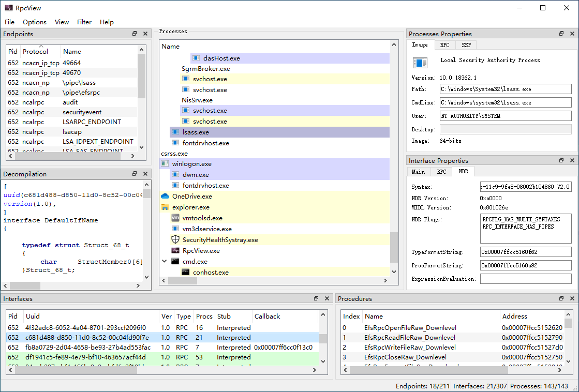This screenshot has width=579, height=392.
Task: Click the RpcView.exe process icon
Action: click(x=175, y=250)
